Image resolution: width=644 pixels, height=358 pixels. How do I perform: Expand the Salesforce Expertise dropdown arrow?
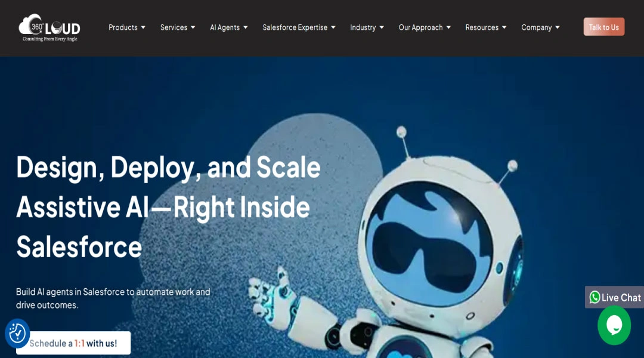(333, 27)
